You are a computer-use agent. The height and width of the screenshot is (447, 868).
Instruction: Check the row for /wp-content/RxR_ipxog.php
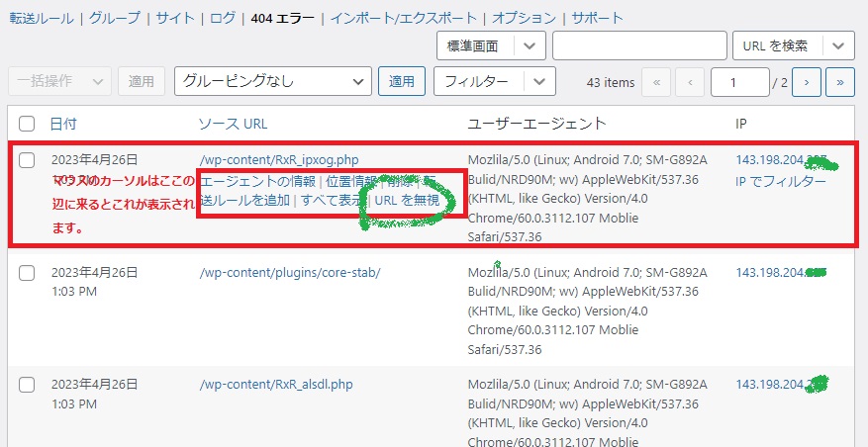pyautogui.click(x=28, y=159)
